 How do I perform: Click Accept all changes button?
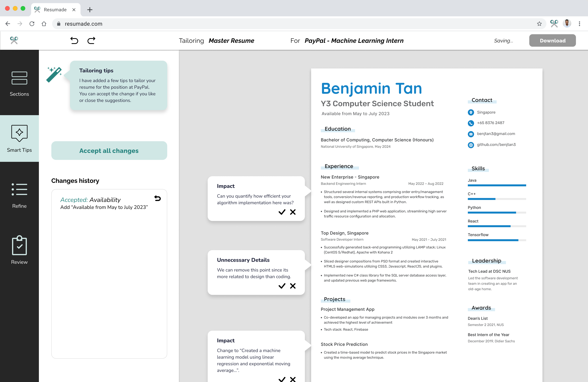pos(109,151)
